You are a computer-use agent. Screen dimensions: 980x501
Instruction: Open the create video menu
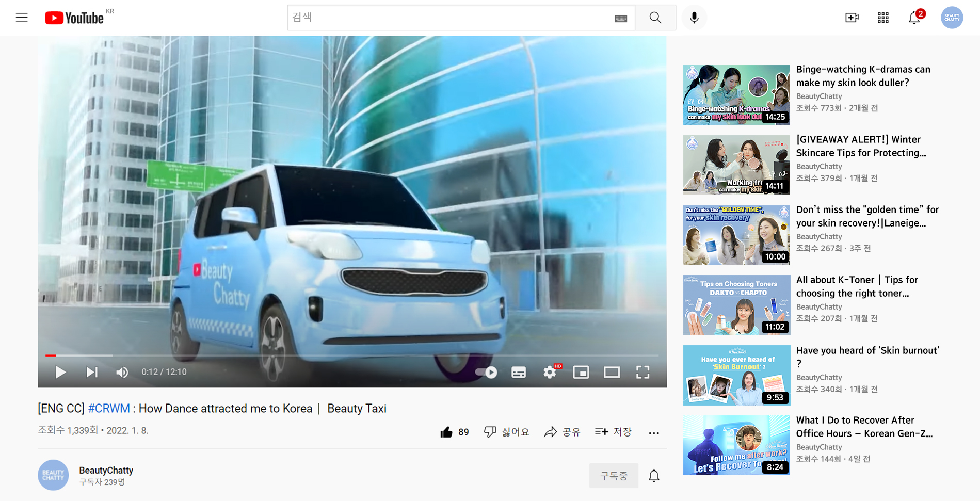[x=852, y=18]
